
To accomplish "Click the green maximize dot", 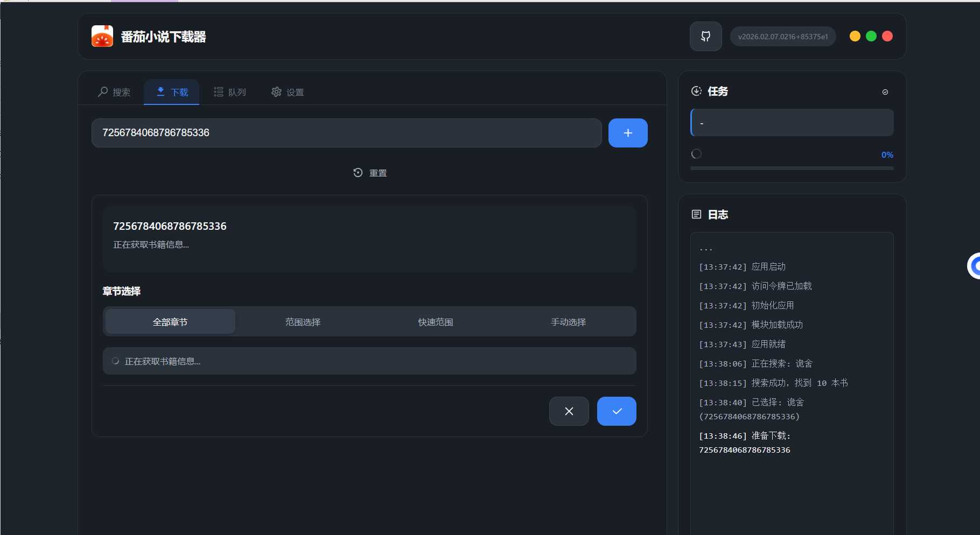I will (871, 36).
